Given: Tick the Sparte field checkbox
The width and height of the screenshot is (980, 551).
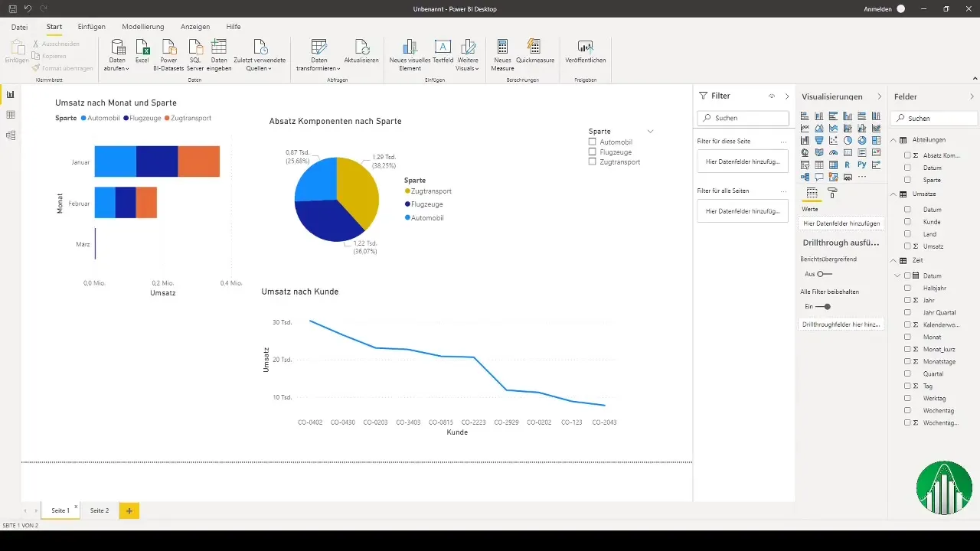Looking at the screenshot, I should (x=907, y=180).
